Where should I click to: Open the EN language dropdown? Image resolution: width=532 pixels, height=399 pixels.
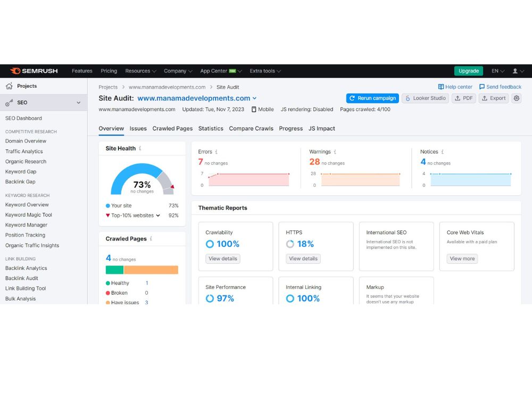tap(498, 71)
